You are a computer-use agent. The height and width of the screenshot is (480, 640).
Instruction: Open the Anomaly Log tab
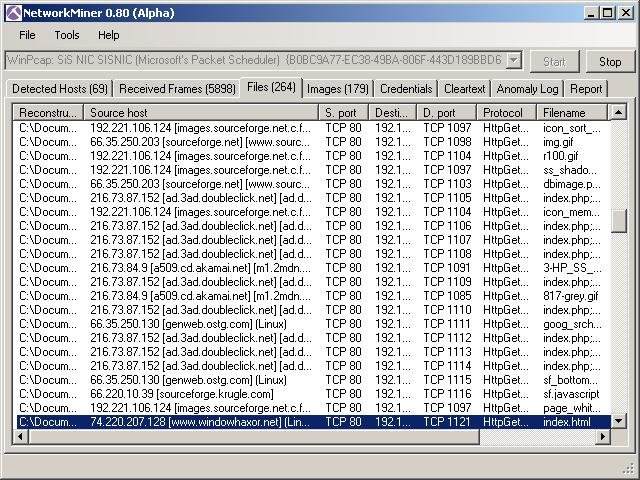527,89
